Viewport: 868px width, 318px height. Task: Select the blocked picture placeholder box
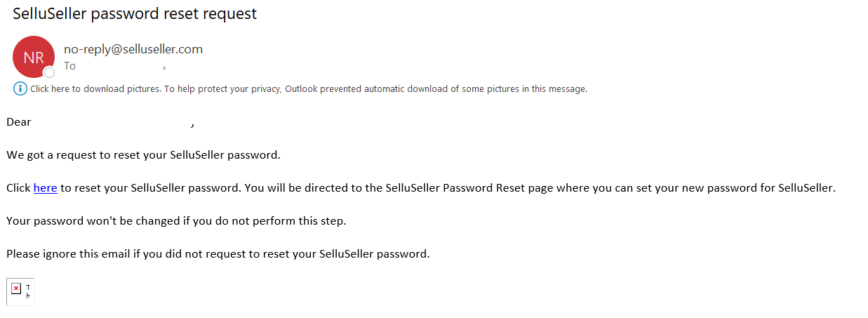pos(20,292)
